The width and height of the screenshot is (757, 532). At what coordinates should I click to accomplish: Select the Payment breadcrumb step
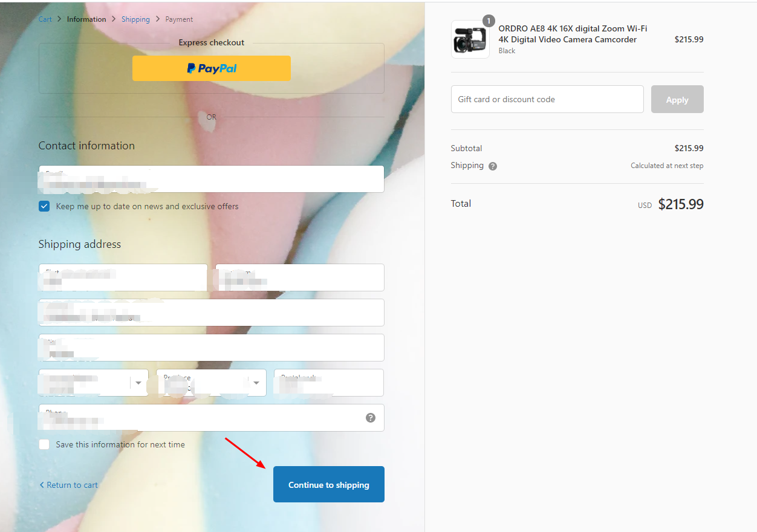(179, 19)
